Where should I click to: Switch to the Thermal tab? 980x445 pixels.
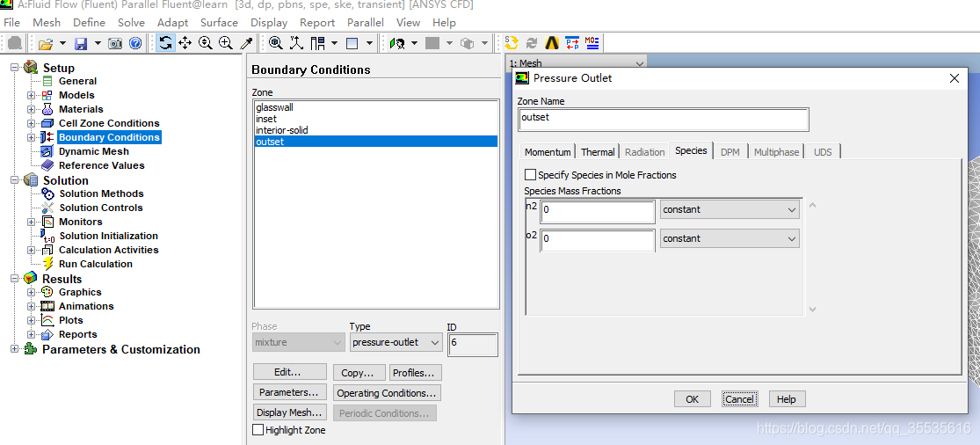click(x=599, y=152)
